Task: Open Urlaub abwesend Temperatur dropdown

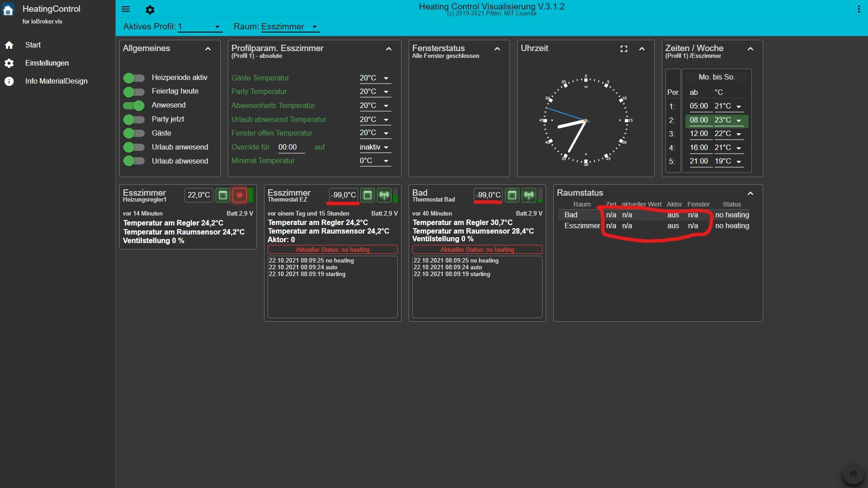Action: point(375,120)
